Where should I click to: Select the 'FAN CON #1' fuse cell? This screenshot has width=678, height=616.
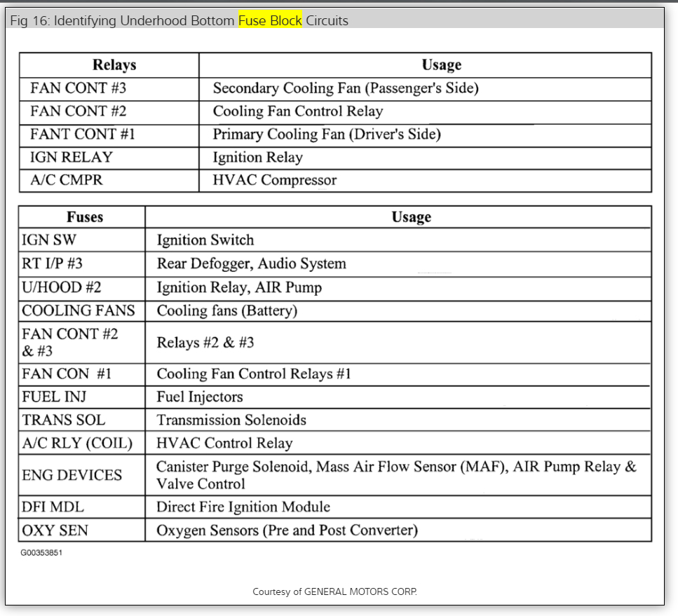(82, 374)
